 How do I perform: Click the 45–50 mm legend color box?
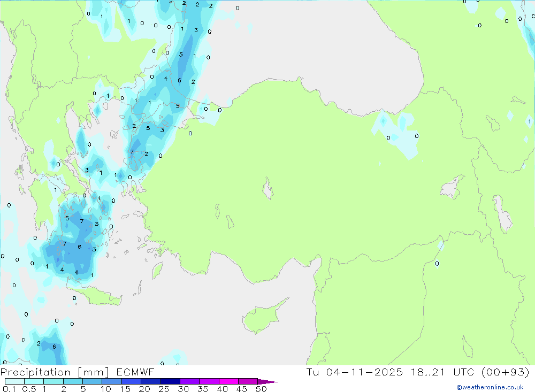pyautogui.click(x=248, y=381)
